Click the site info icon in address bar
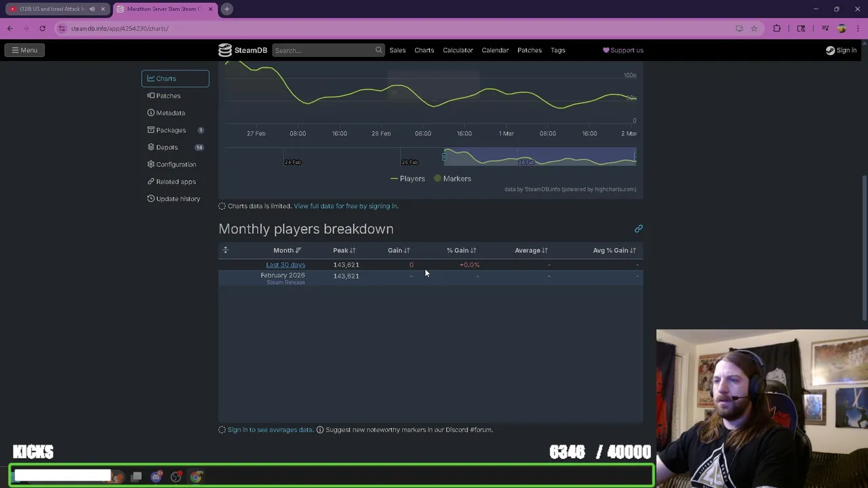Viewport: 868px width, 488px height. pos(62,28)
